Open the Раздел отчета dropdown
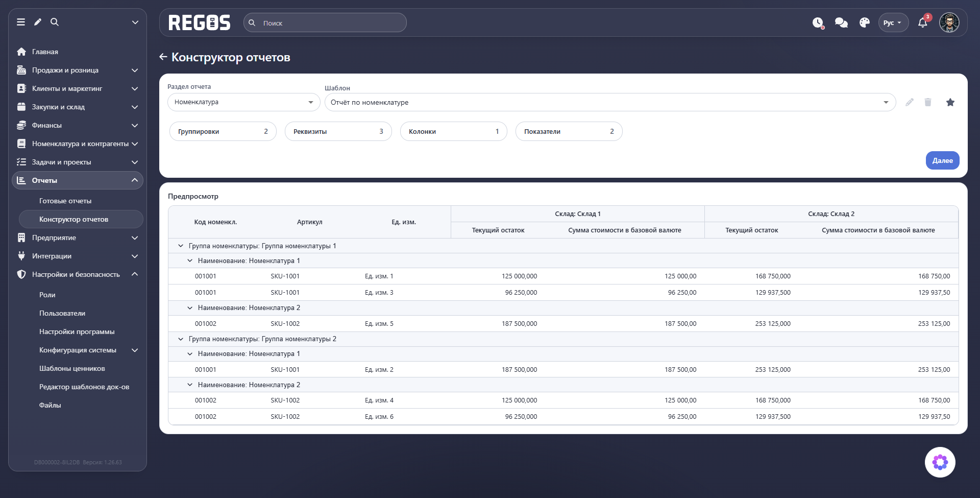This screenshot has height=498, width=980. pos(244,102)
